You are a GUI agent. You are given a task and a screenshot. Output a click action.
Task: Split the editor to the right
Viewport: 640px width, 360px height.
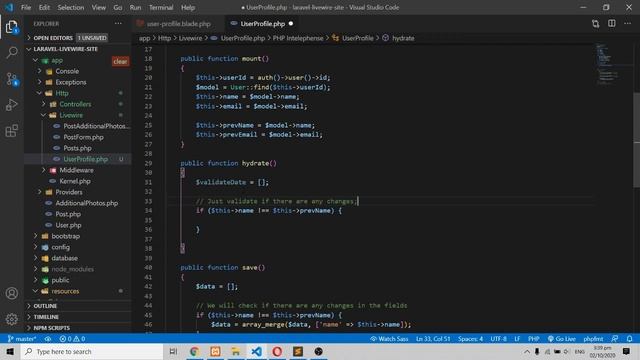611,24
